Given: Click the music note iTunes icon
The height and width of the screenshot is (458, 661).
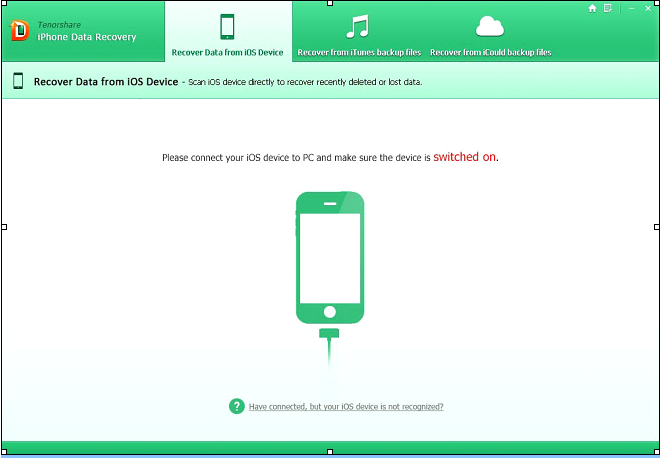Looking at the screenshot, I should click(359, 26).
